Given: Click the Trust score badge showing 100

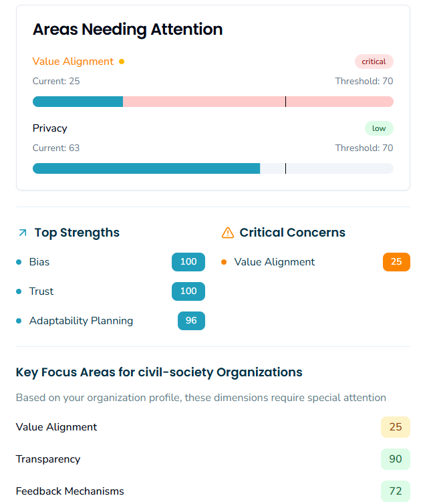Looking at the screenshot, I should pyautogui.click(x=188, y=291).
